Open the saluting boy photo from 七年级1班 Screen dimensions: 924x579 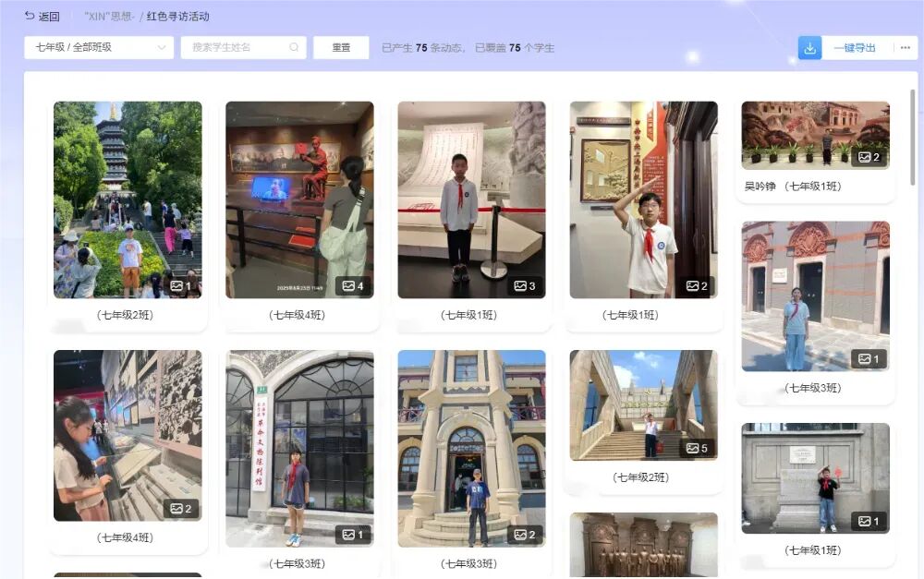pos(644,199)
